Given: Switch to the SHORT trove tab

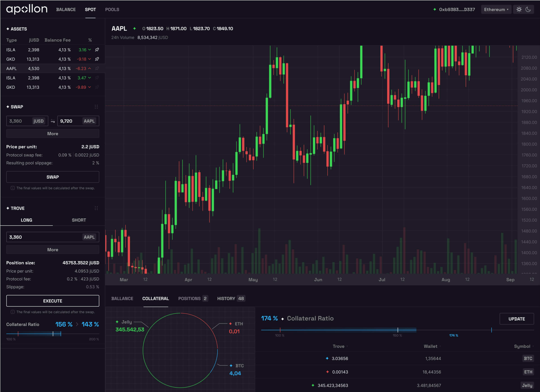Looking at the screenshot, I should click(79, 220).
